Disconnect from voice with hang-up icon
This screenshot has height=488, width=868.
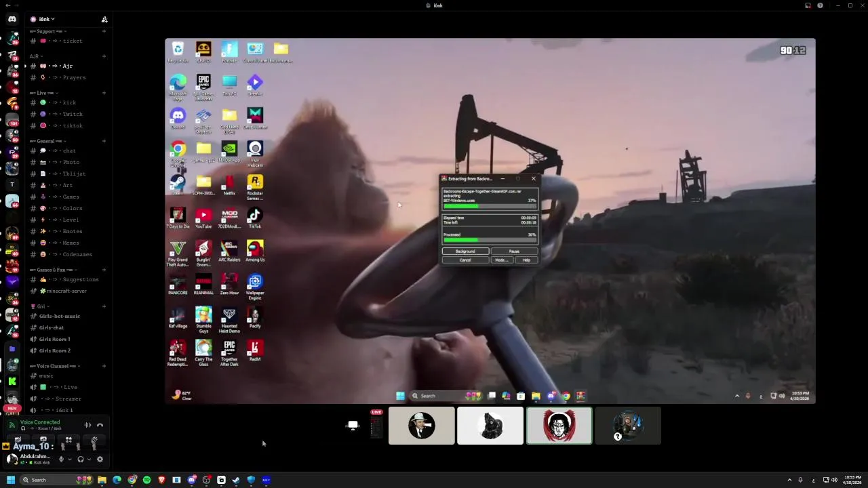click(x=100, y=425)
